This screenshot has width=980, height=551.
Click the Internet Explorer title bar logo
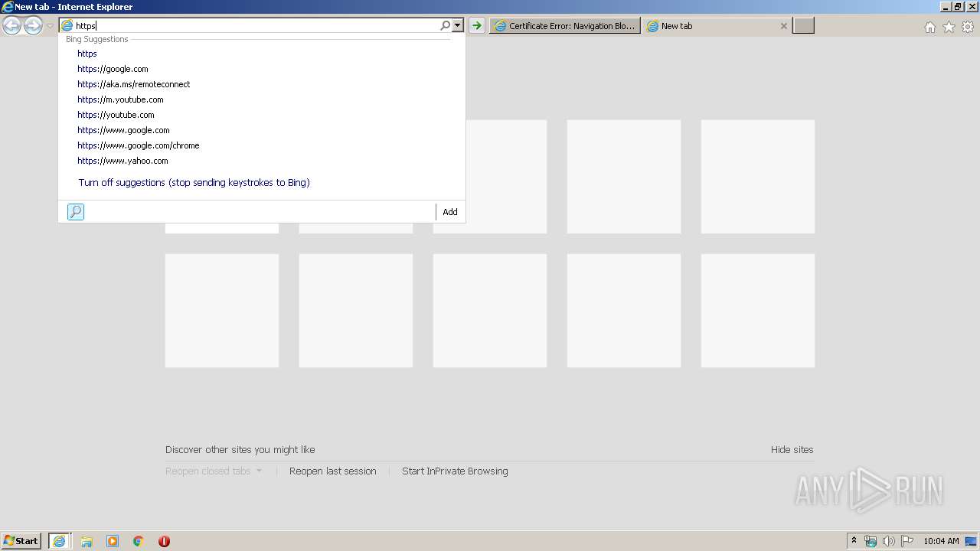click(x=8, y=7)
